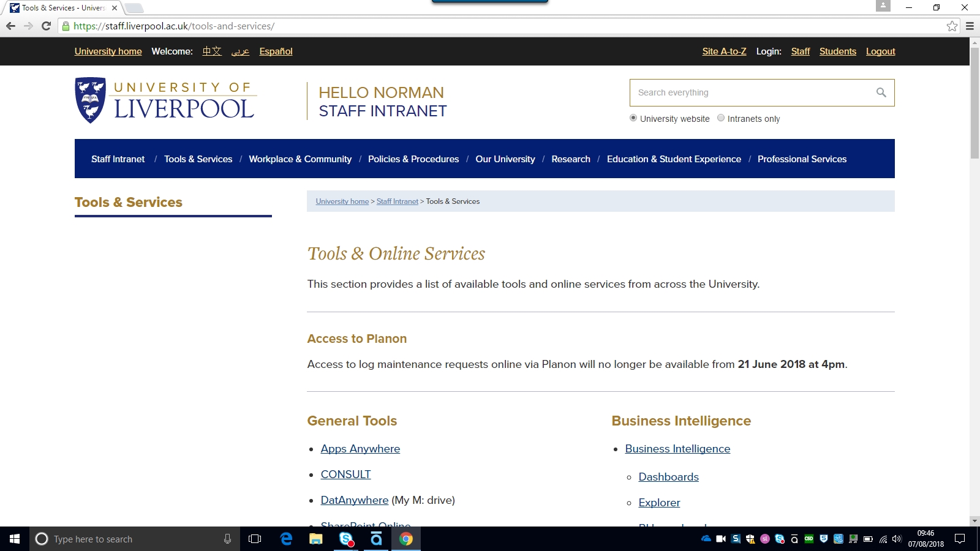The image size is (980, 551).
Task: Select the University website radio button
Action: click(633, 118)
